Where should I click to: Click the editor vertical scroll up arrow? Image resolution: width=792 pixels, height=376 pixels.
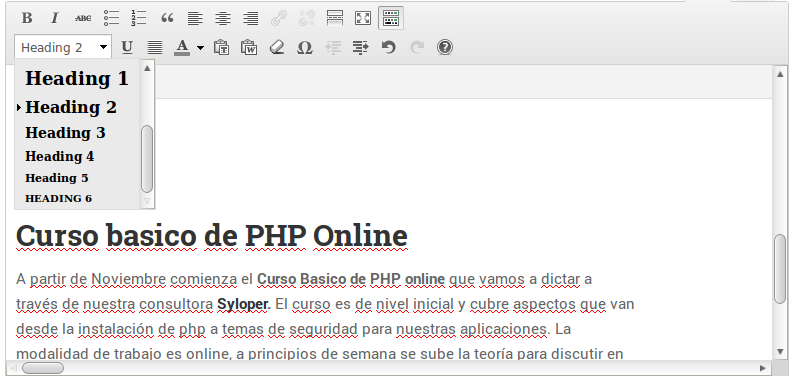[x=780, y=74]
